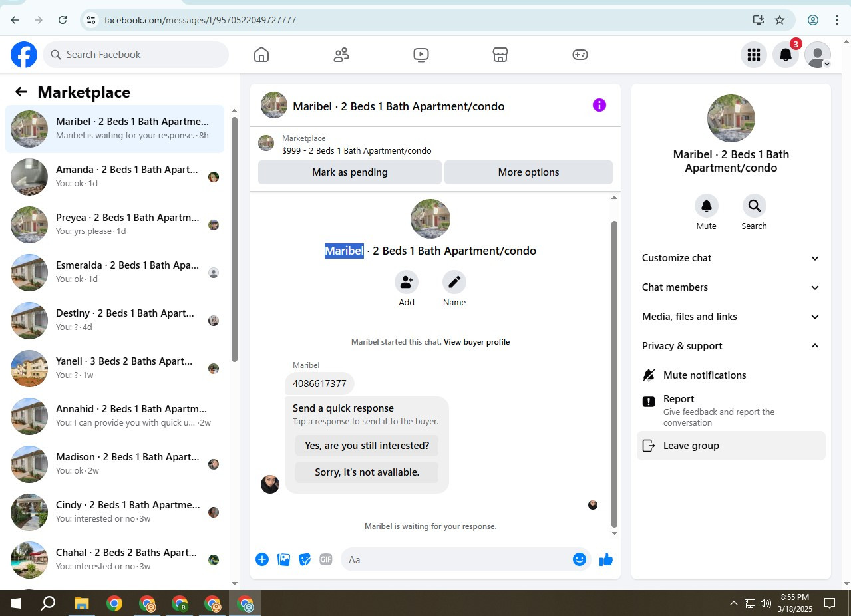851x616 pixels.
Task: Open the account profile menu avatar
Action: (818, 55)
